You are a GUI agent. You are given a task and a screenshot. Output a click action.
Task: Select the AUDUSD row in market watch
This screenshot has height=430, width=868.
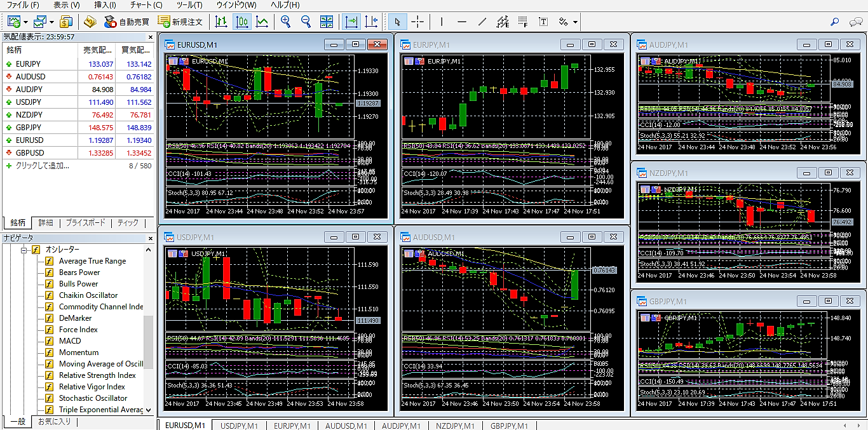[x=78, y=77]
